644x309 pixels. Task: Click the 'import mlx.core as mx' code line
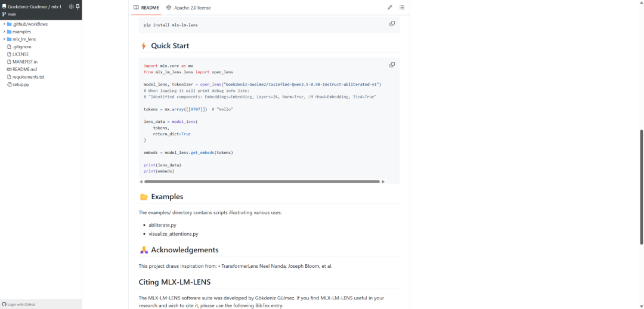coord(168,66)
